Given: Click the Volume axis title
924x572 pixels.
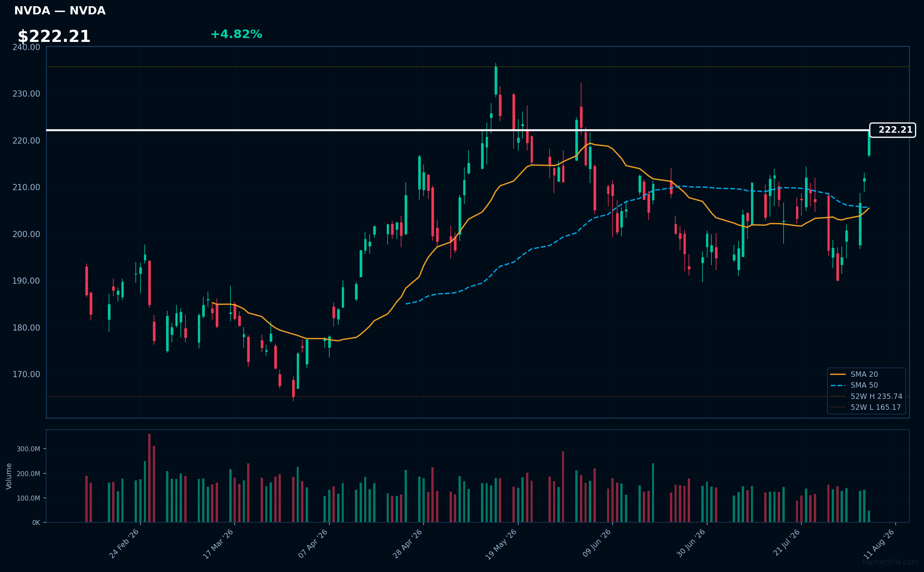Looking at the screenshot, I should (9, 476).
